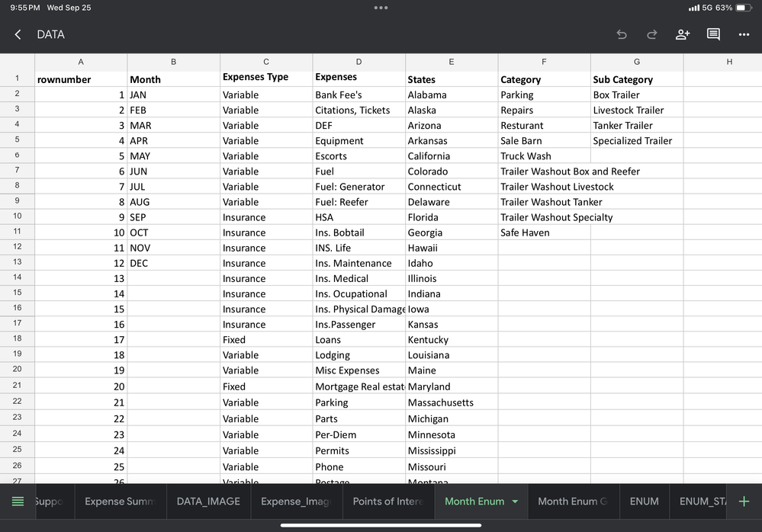
Task: Select column A header
Action: click(81, 62)
